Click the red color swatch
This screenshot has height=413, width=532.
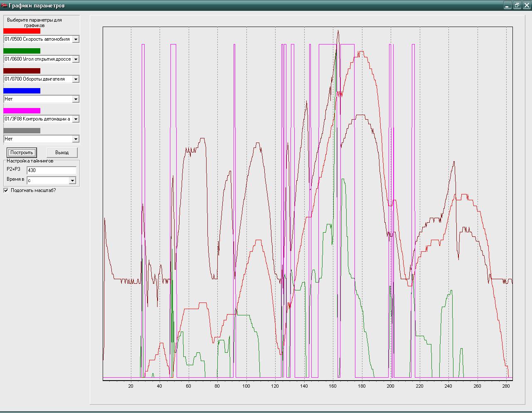click(x=22, y=31)
